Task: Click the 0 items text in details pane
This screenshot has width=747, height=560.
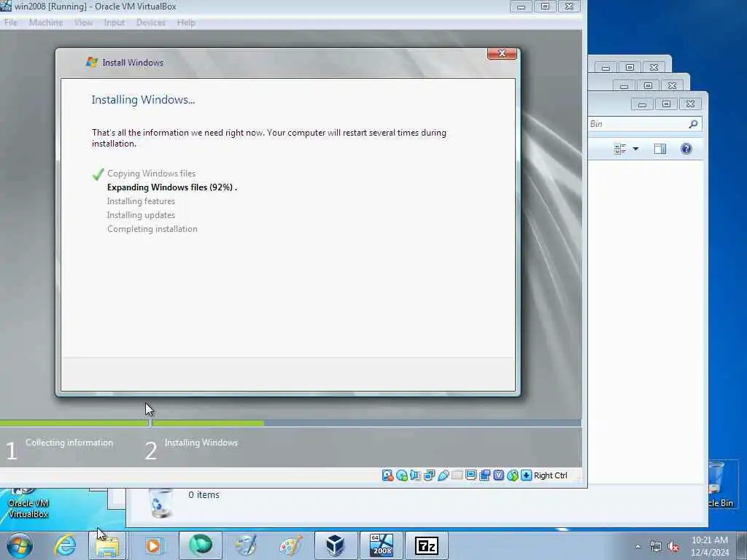Action: tap(204, 495)
